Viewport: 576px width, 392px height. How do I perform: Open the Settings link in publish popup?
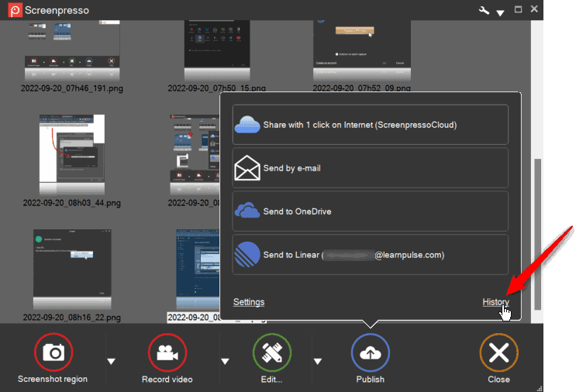[249, 302]
